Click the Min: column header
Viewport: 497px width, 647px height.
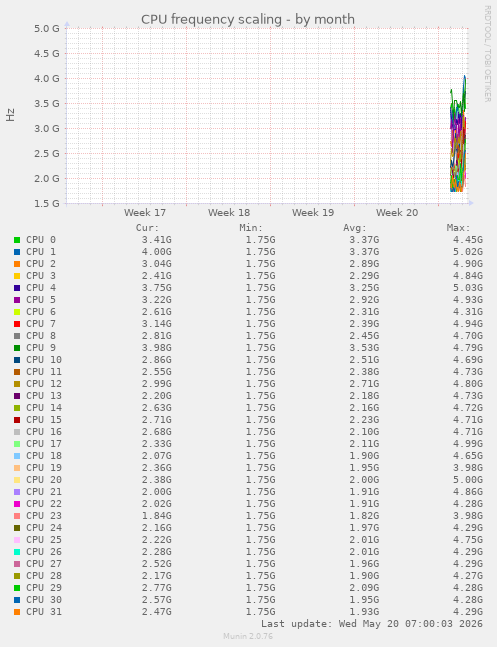click(x=251, y=228)
